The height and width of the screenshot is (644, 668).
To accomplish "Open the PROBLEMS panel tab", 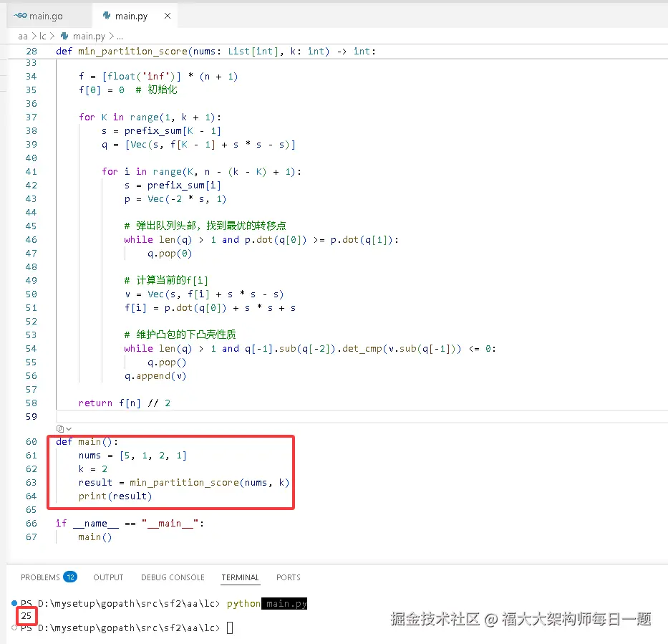I will [41, 577].
